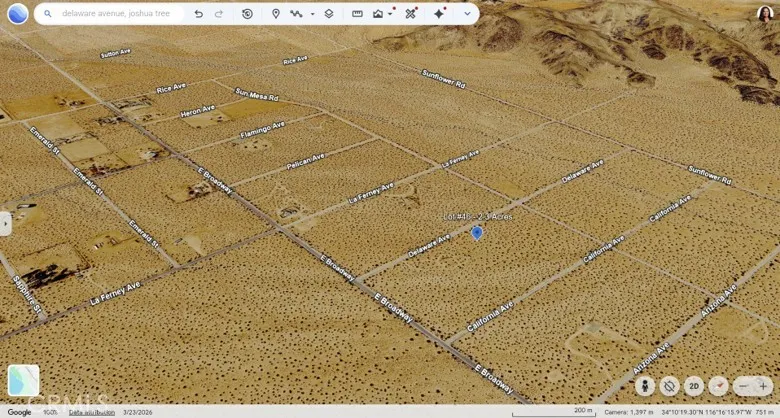Screen dimensions: 780x418
Task: Click the Google Earth logo icon
Action: (18, 14)
